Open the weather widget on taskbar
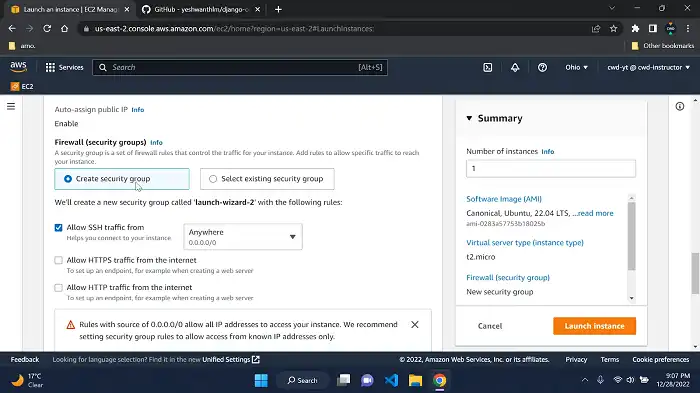This screenshot has width=700, height=393. [27, 380]
